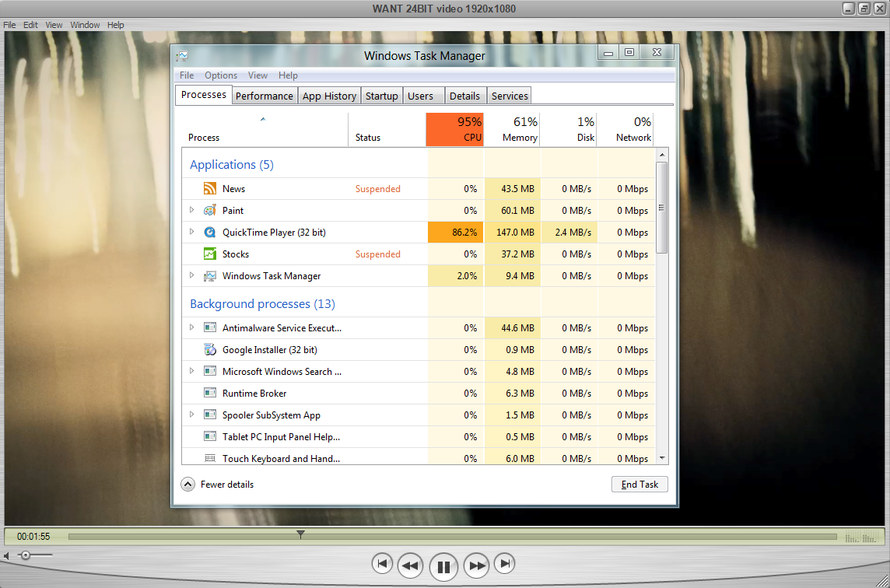Expand the Windows Task Manager process row

[x=192, y=275]
